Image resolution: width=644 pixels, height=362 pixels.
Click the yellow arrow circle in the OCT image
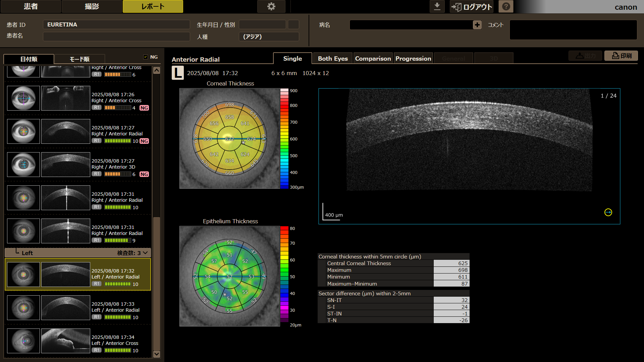pyautogui.click(x=608, y=212)
